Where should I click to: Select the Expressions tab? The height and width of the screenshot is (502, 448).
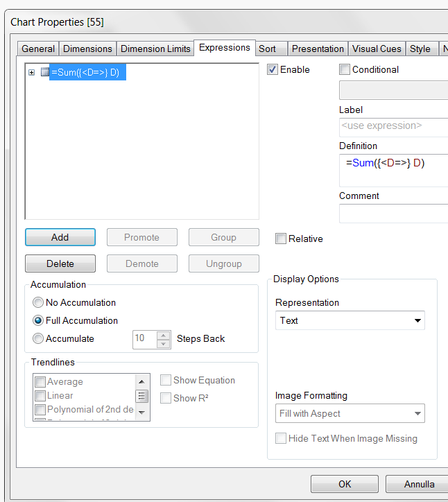point(225,48)
